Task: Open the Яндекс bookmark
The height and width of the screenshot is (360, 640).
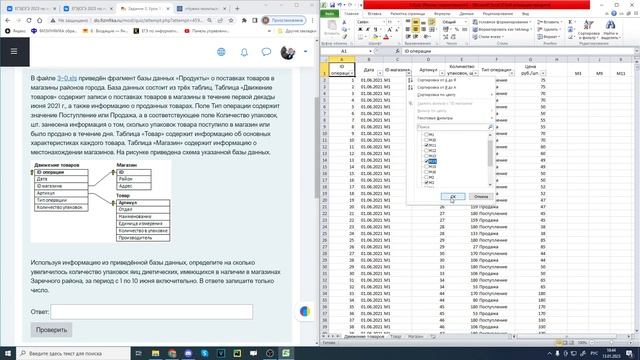Action: (x=15, y=31)
